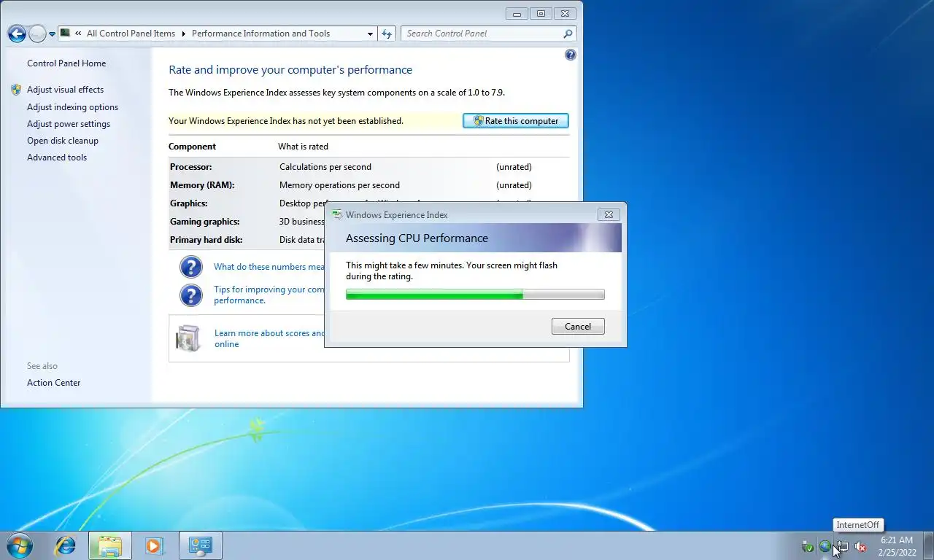Open Adjust visual effects link
Image resolution: width=934 pixels, height=560 pixels.
[x=65, y=90]
